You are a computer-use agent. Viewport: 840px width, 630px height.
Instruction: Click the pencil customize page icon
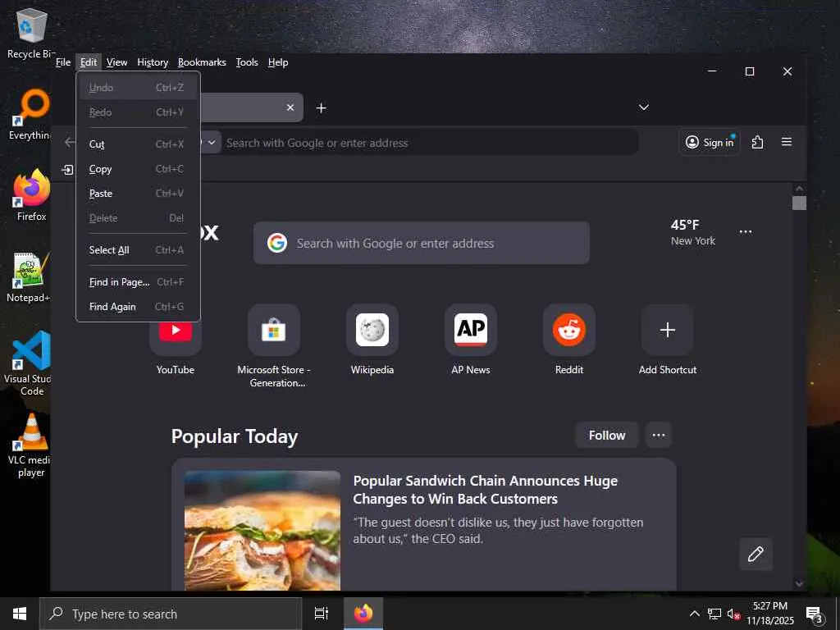[x=756, y=554]
